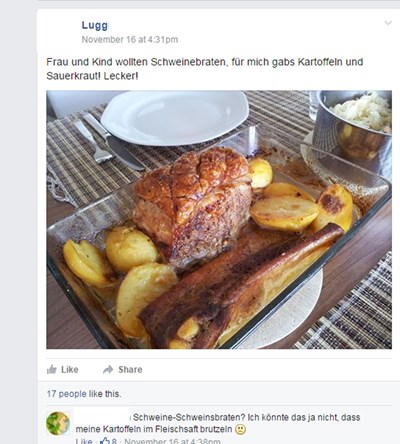
Task: Open the roast pork photo in viewer
Action: click(219, 220)
